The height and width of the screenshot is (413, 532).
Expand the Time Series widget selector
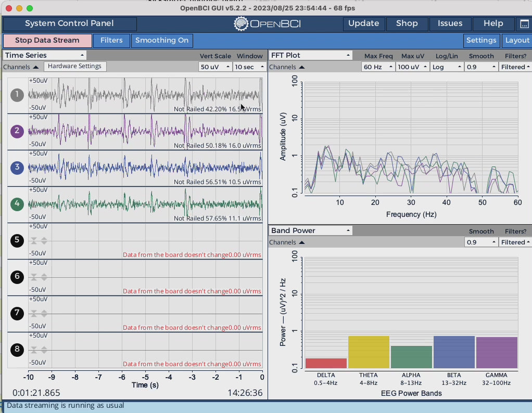pos(45,55)
